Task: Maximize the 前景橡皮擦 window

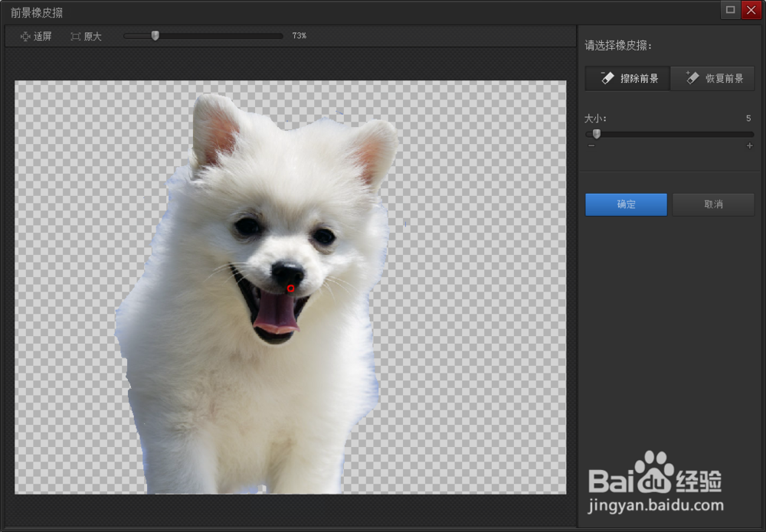Action: tap(730, 10)
